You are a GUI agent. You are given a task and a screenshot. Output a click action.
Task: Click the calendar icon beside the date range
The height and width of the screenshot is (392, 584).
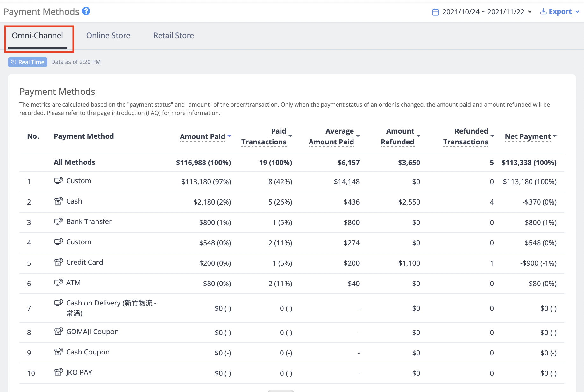click(435, 12)
